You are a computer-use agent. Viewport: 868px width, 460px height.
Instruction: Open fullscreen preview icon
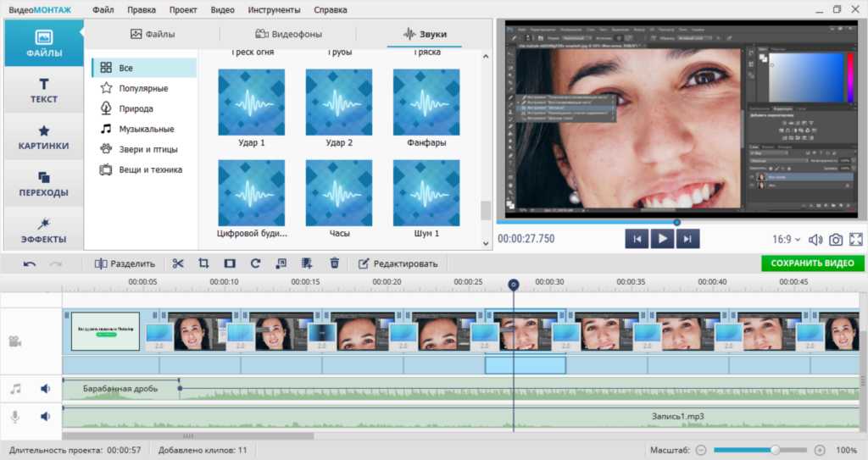click(x=856, y=239)
